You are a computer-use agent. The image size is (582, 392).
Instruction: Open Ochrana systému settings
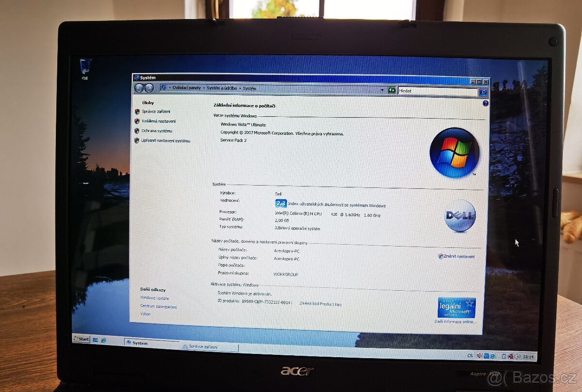pos(138,130)
